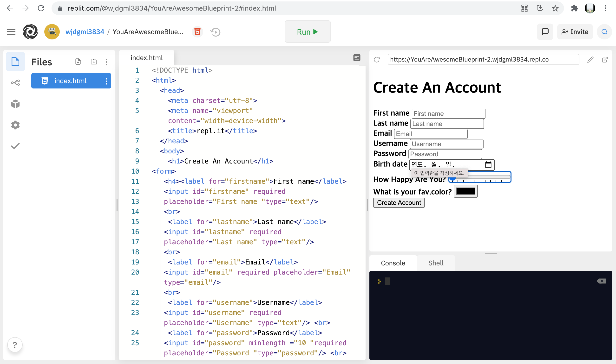Click the checkmark unit tests icon
This screenshot has width=616, height=364.
click(15, 146)
